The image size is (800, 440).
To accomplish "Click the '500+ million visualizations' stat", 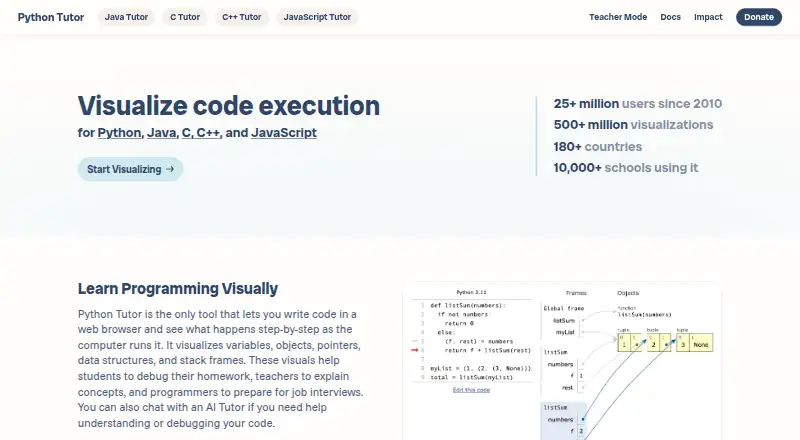I will [633, 125].
